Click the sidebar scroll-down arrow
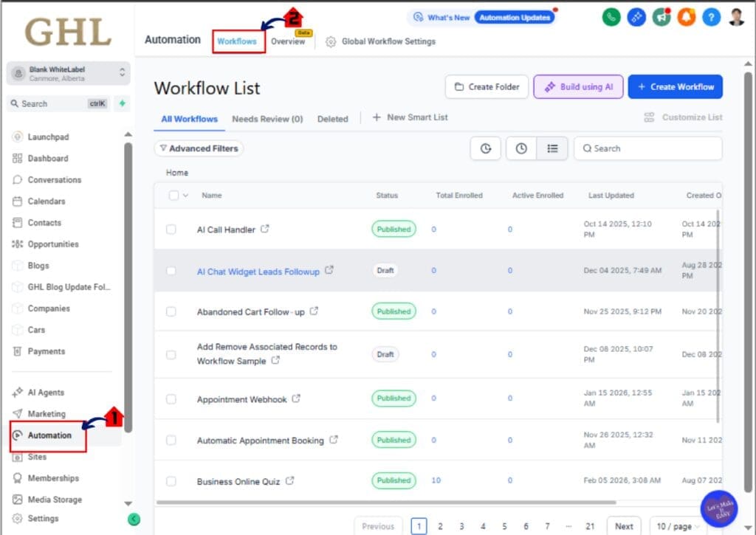756x535 pixels. [128, 504]
